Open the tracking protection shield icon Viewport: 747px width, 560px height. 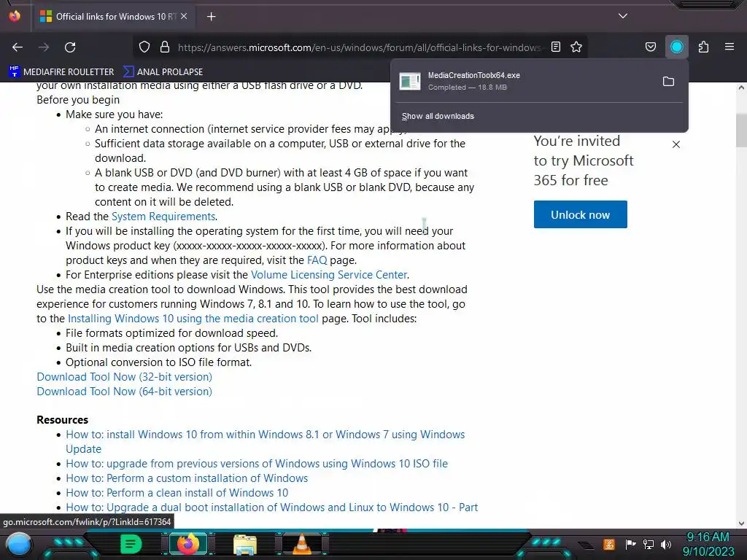tap(144, 47)
